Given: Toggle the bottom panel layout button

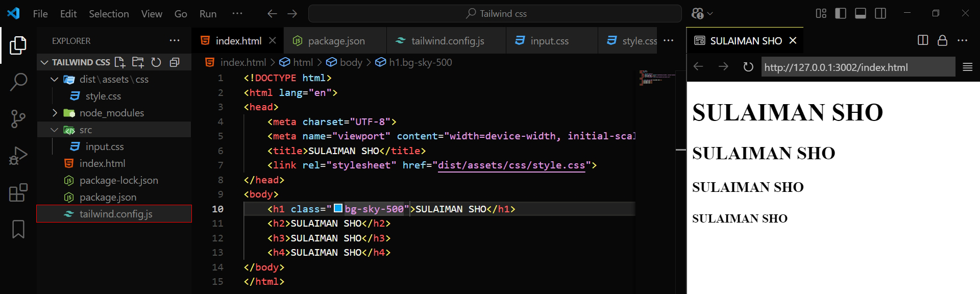Looking at the screenshot, I should pos(861,13).
